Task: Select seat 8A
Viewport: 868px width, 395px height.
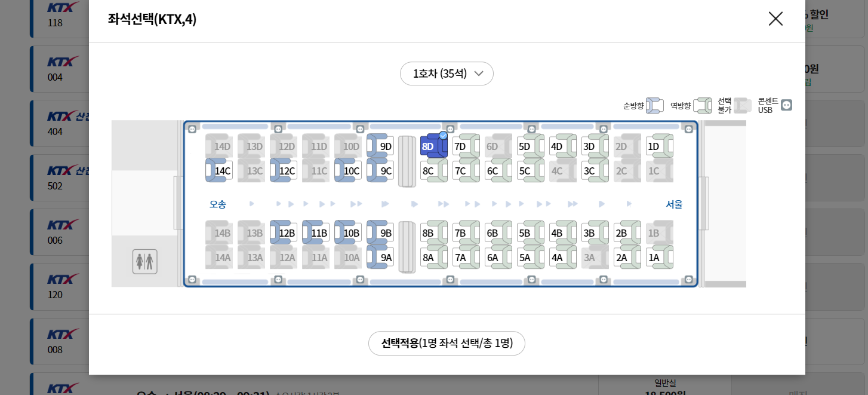Action: (x=434, y=258)
